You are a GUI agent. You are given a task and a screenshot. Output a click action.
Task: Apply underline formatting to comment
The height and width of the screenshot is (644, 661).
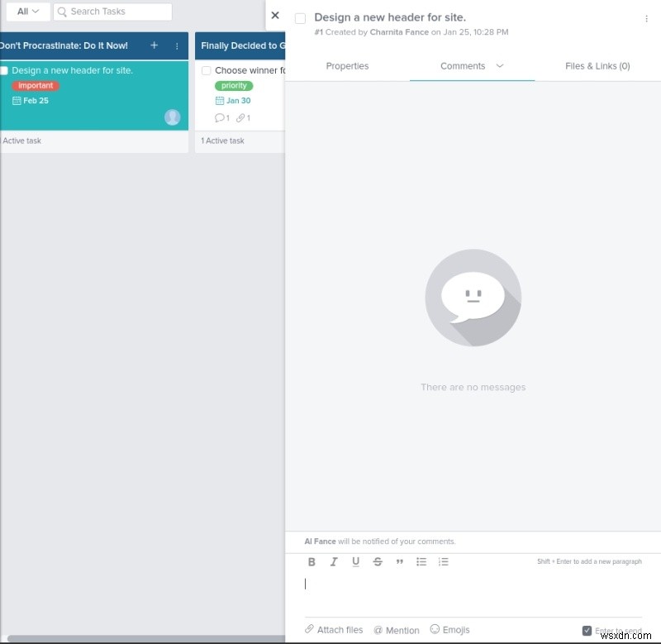355,562
